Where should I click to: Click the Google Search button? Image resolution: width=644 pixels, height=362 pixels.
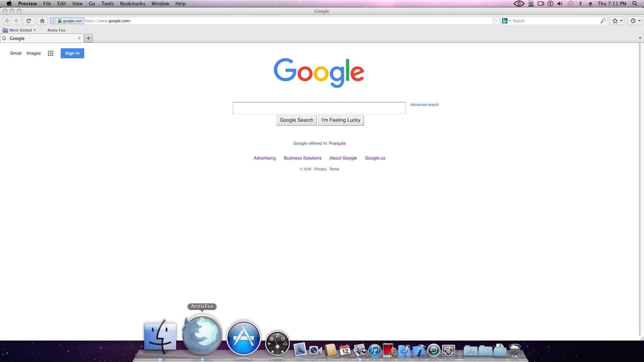[x=297, y=120]
